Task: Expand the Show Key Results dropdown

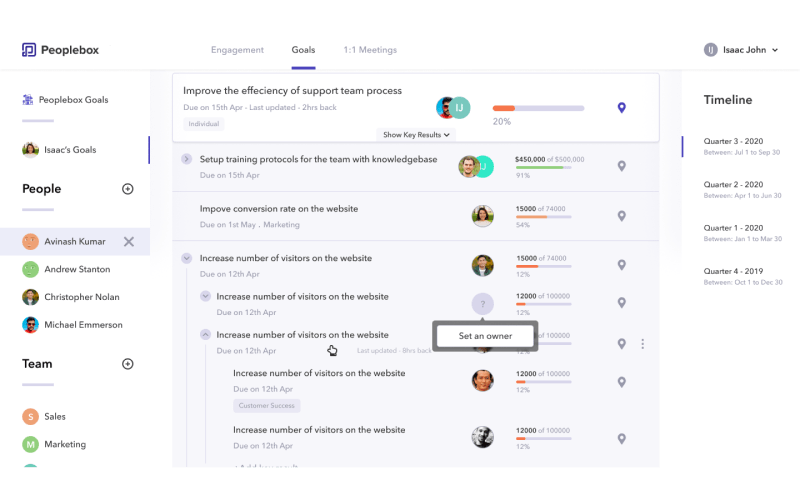Action: [x=417, y=135]
